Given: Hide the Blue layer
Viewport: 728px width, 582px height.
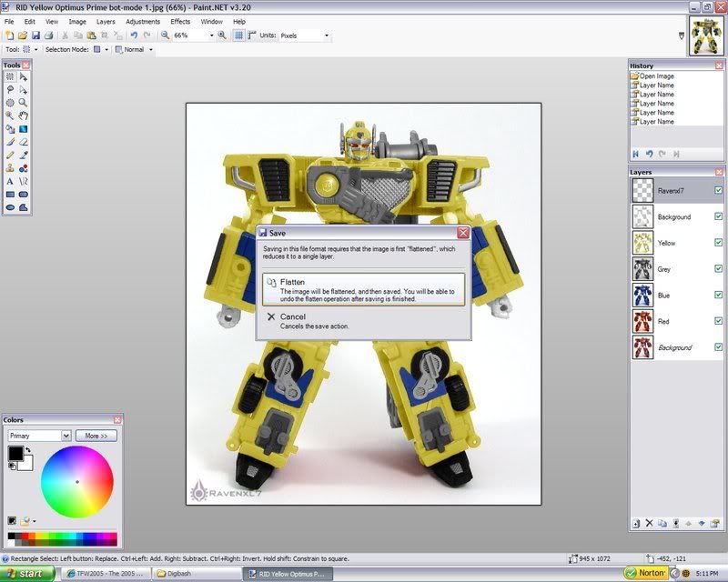Looking at the screenshot, I should pyautogui.click(x=718, y=295).
